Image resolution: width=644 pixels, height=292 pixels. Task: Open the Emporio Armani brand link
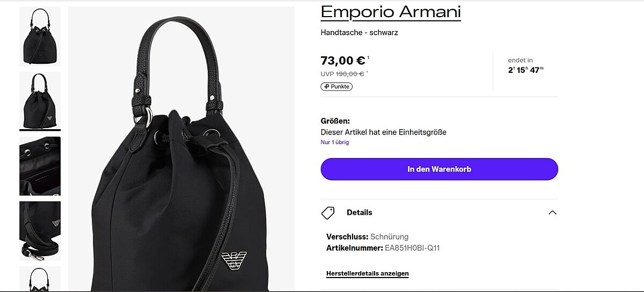tap(391, 11)
